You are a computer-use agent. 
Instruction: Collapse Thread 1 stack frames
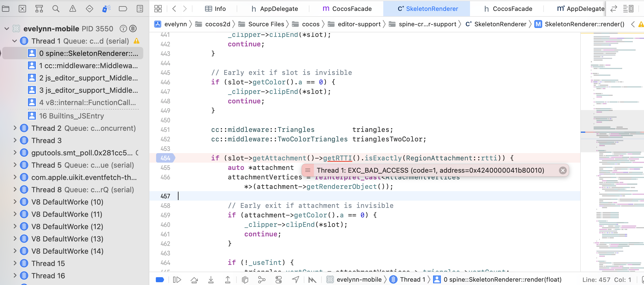coord(15,41)
